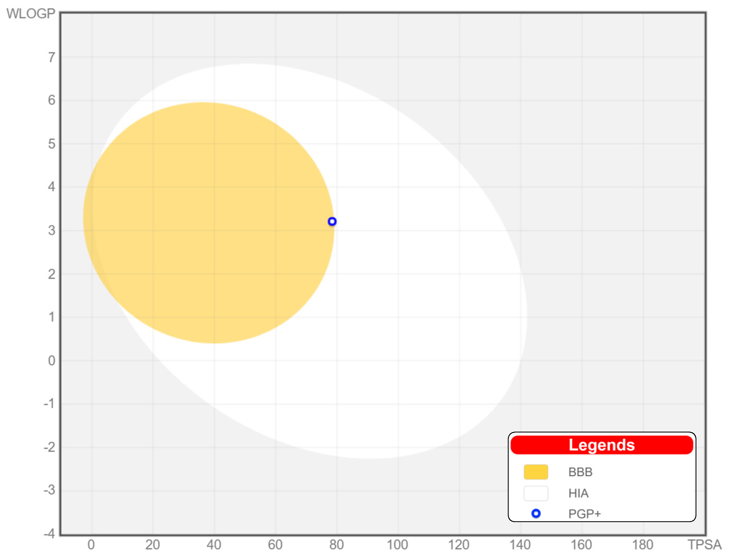Click the WLOGP axis title
The width and height of the screenshot is (730, 560).
click(31, 14)
